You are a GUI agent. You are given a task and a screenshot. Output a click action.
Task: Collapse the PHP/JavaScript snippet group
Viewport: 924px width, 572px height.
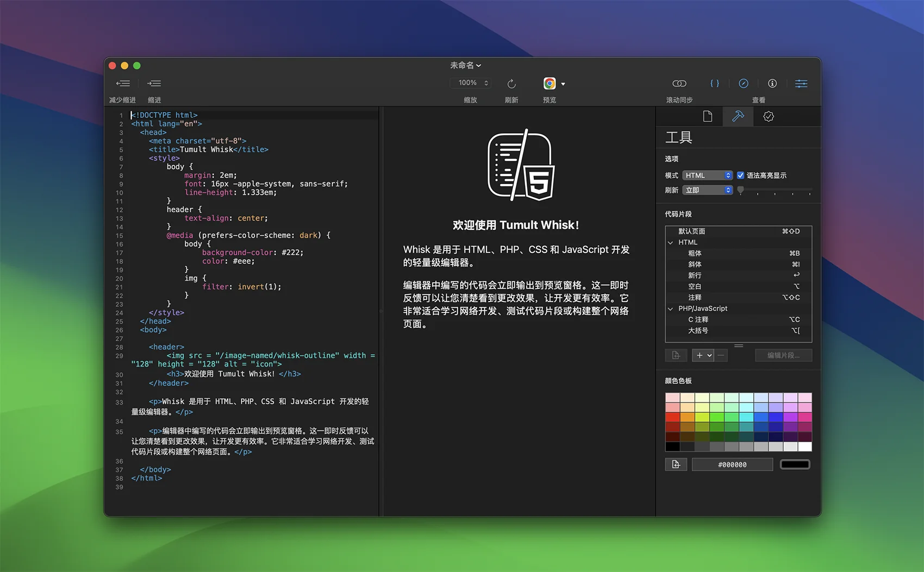pos(671,309)
